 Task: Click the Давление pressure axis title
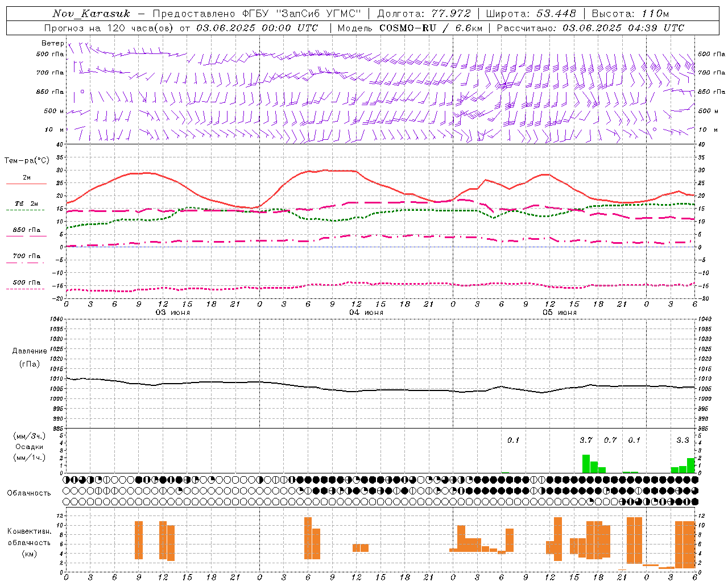coord(30,351)
